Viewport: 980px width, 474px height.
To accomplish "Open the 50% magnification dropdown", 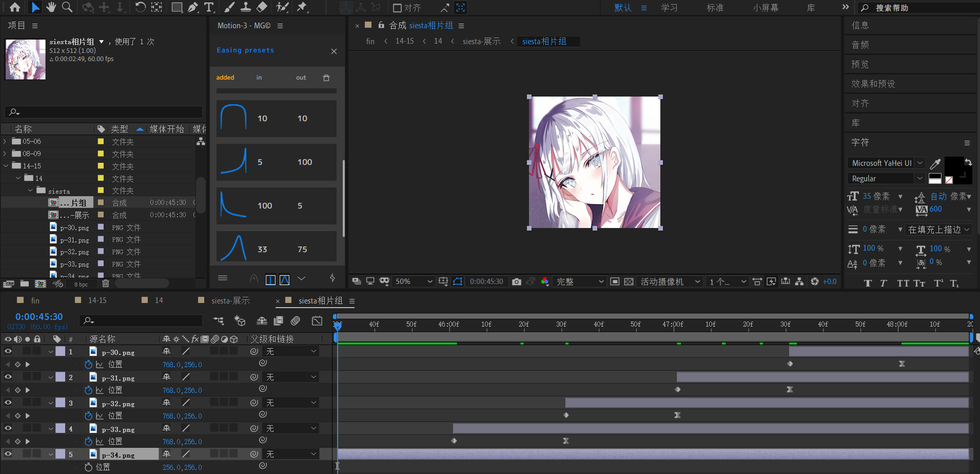I will coord(414,281).
